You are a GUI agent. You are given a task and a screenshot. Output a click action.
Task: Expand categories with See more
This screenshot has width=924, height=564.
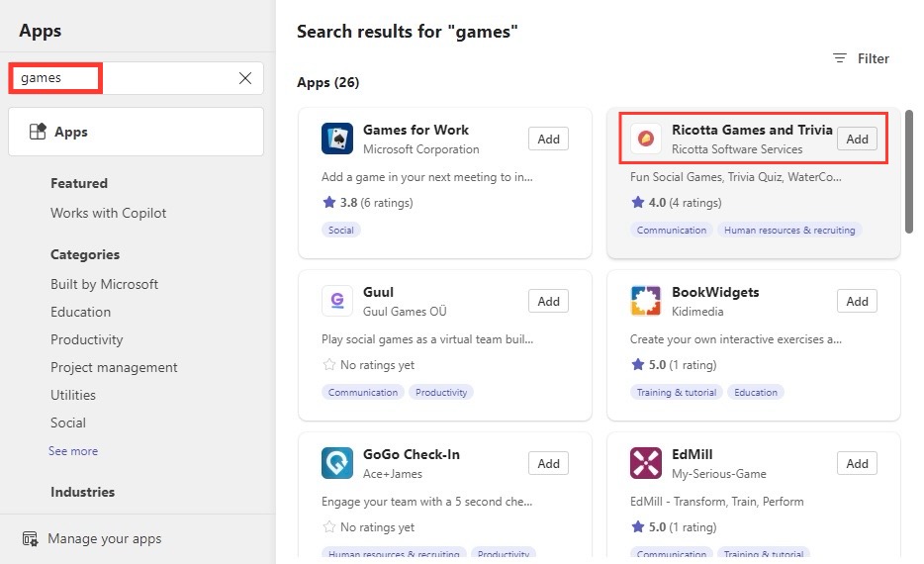click(73, 451)
